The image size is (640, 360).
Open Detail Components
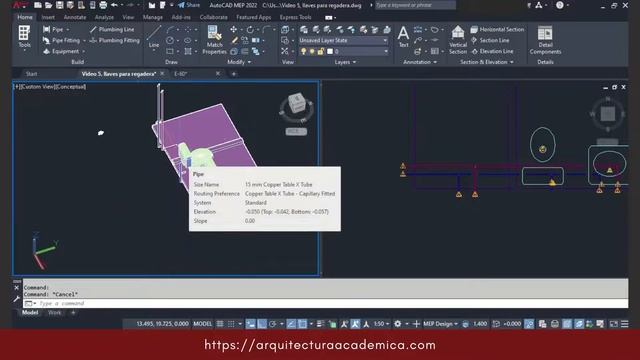545,40
